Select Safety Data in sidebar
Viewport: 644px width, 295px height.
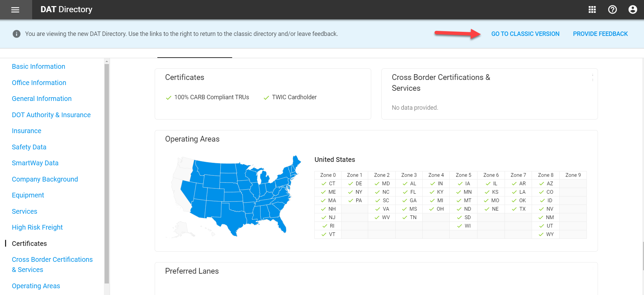click(29, 147)
